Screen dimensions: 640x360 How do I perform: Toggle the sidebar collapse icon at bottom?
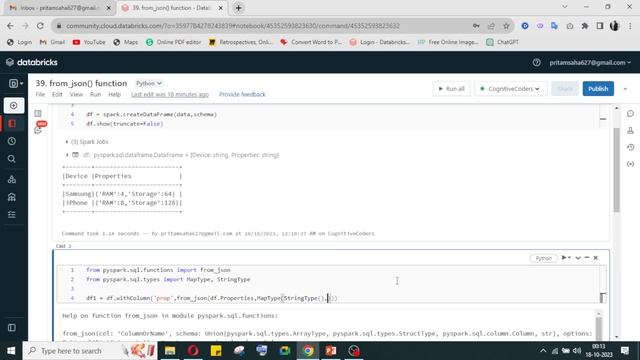(12, 328)
